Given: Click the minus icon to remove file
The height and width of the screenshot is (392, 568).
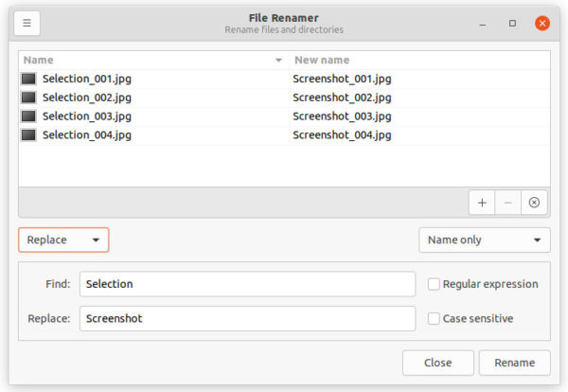Looking at the screenshot, I should (x=507, y=203).
